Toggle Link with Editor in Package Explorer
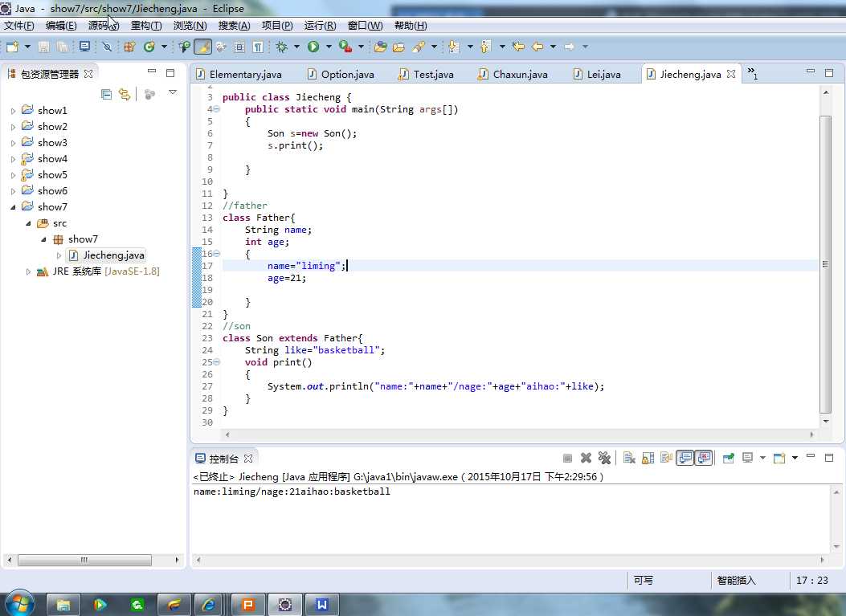The width and height of the screenshot is (846, 616). point(125,95)
